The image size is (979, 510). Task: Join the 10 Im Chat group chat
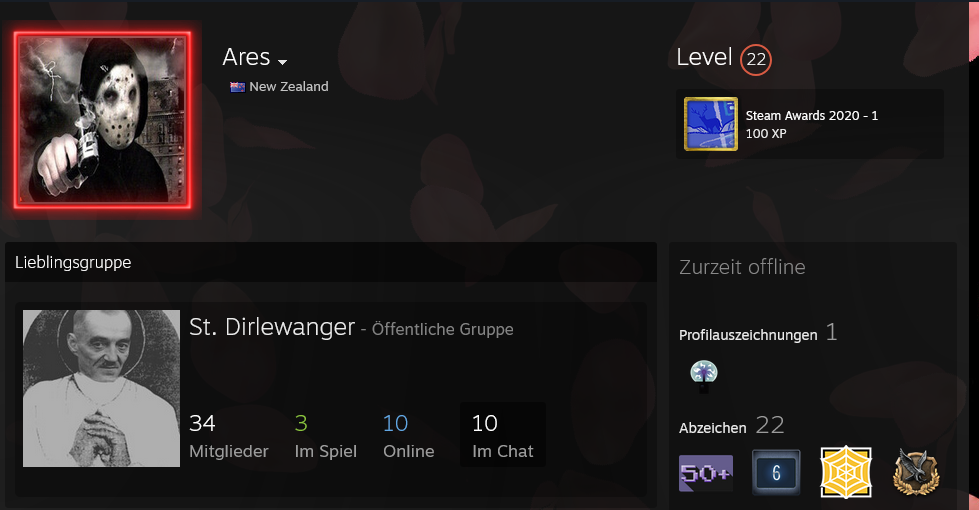pyautogui.click(x=503, y=435)
